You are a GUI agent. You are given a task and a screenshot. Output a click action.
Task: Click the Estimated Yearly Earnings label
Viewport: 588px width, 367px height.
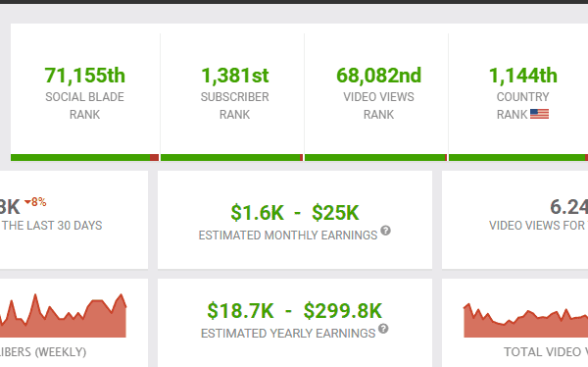click(288, 334)
